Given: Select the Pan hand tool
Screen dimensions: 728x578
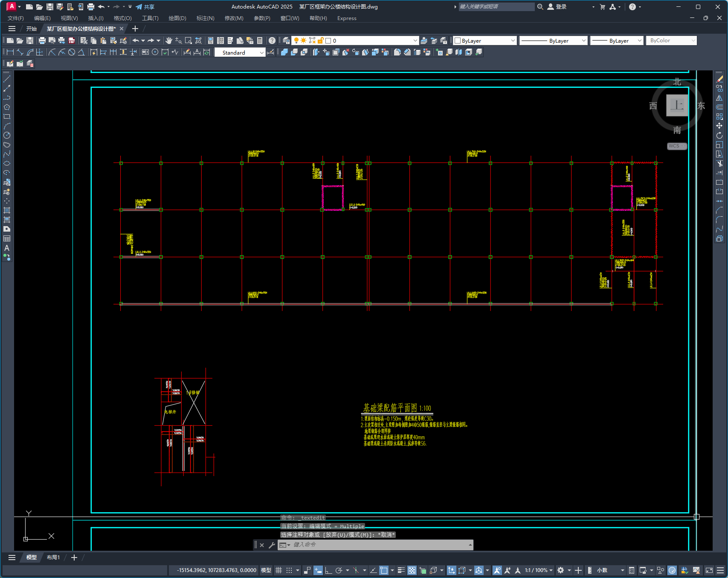Looking at the screenshot, I should click(x=169, y=41).
